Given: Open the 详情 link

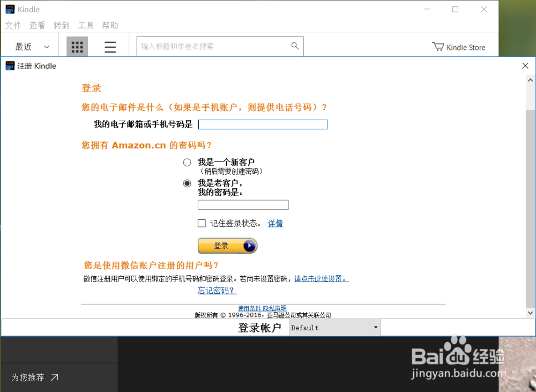Looking at the screenshot, I should 275,224.
